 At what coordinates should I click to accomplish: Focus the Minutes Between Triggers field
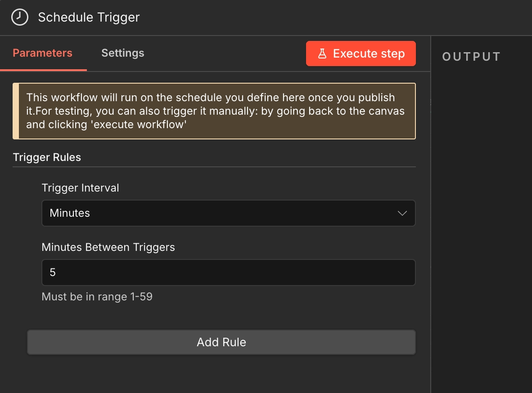pos(228,272)
